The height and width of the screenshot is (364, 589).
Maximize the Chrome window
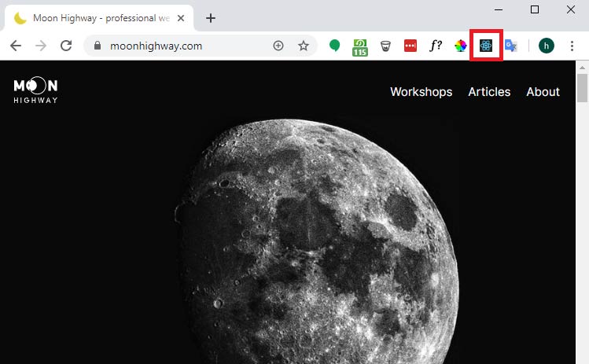[535, 9]
